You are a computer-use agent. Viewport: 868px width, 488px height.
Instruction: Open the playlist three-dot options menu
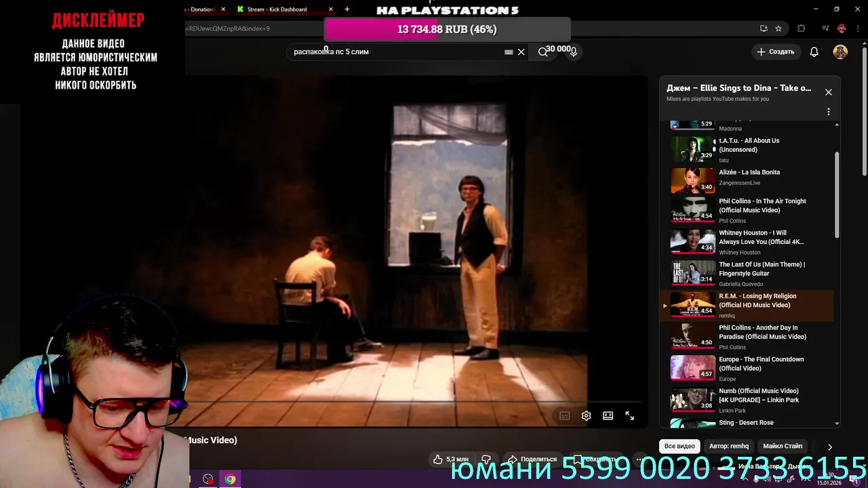[x=828, y=112]
